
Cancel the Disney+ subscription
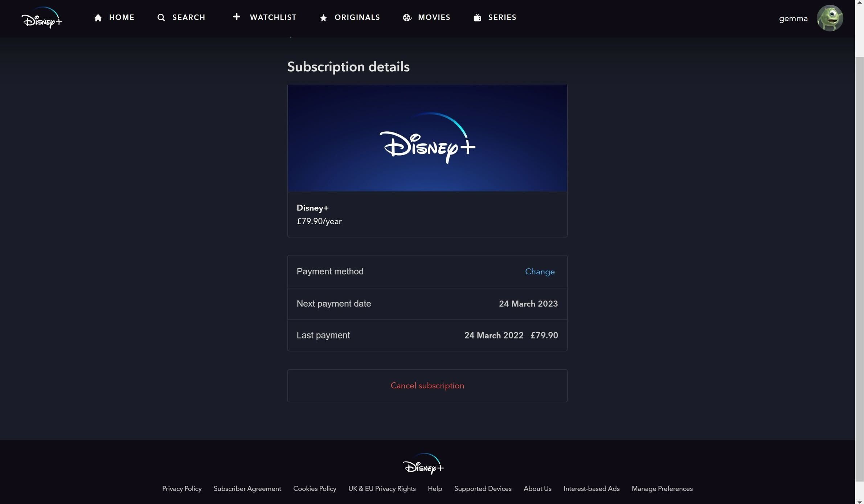[x=427, y=385]
